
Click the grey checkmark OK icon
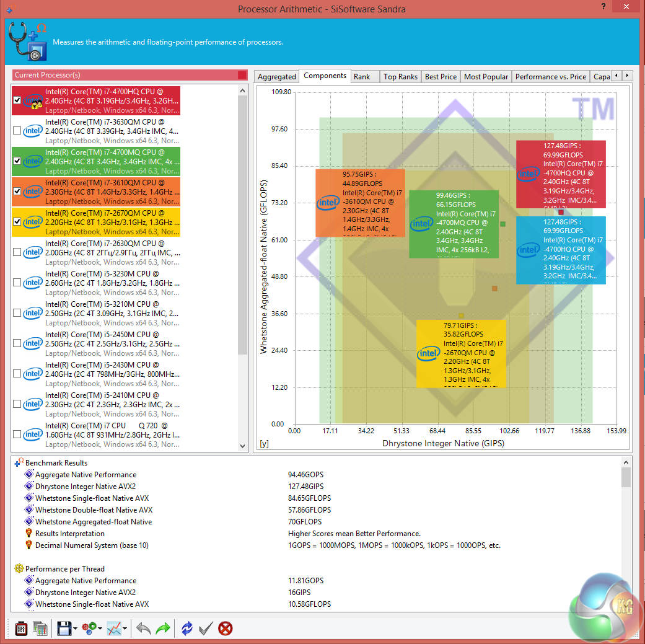206,629
